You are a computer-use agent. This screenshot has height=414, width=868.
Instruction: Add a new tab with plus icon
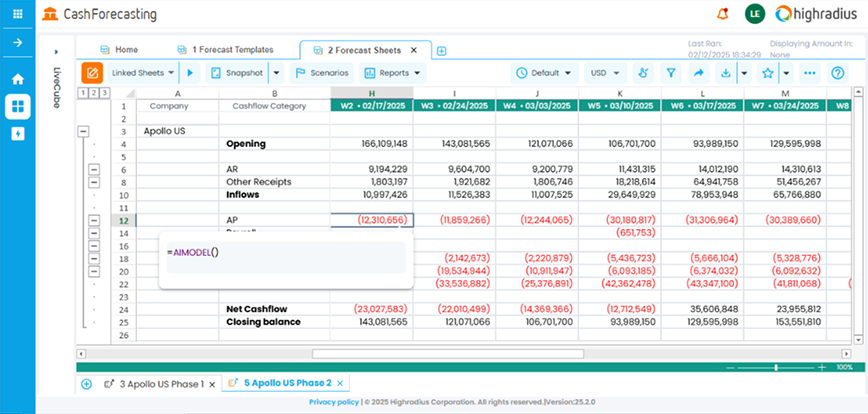(x=441, y=51)
